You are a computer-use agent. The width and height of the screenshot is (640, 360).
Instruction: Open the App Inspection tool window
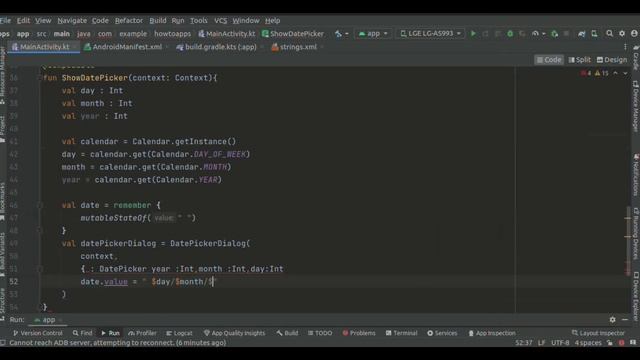(491, 333)
